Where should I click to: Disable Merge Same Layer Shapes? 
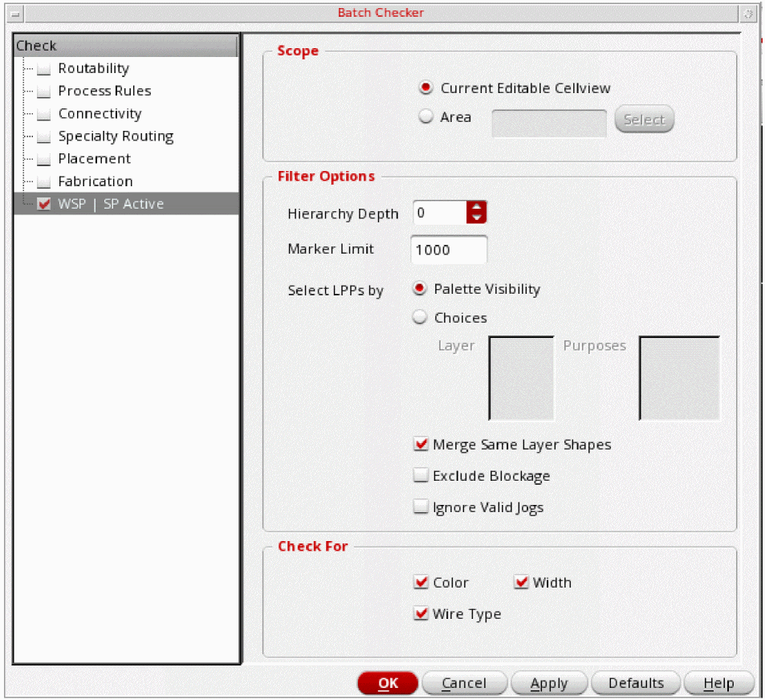[421, 445]
